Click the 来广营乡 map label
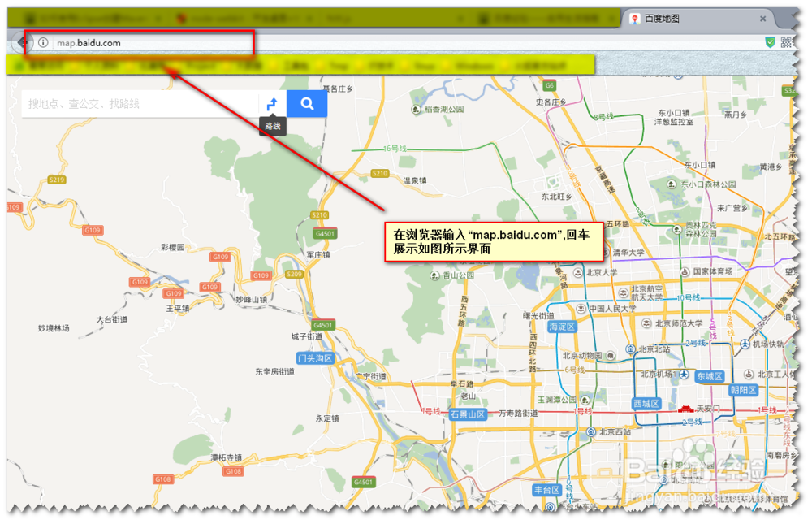Screen dimensions: 812x524 click(x=732, y=208)
